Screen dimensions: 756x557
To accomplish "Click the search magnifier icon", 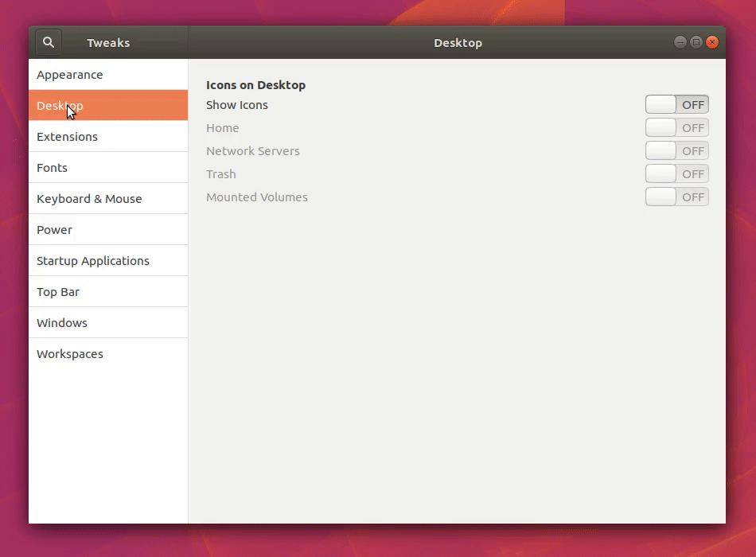I will click(49, 42).
